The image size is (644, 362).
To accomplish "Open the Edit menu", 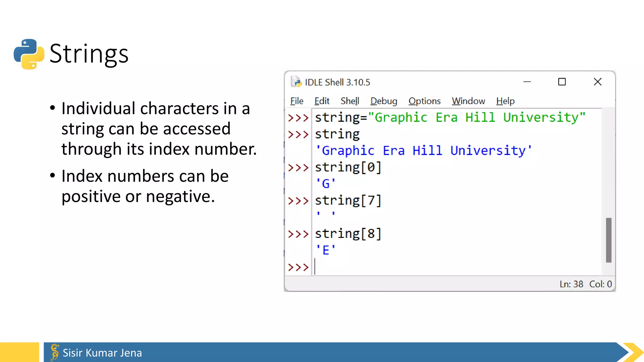I will (x=322, y=101).
